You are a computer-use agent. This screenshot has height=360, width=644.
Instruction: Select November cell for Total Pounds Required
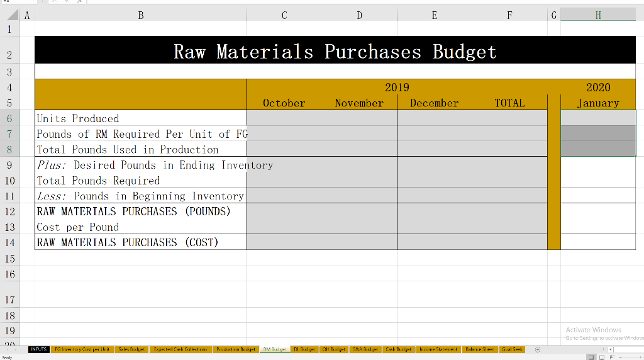(x=359, y=181)
